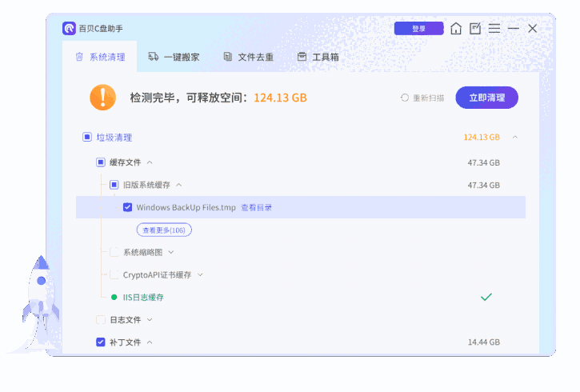
Task: Check the 系统缩略图 checkbox
Action: 114,252
